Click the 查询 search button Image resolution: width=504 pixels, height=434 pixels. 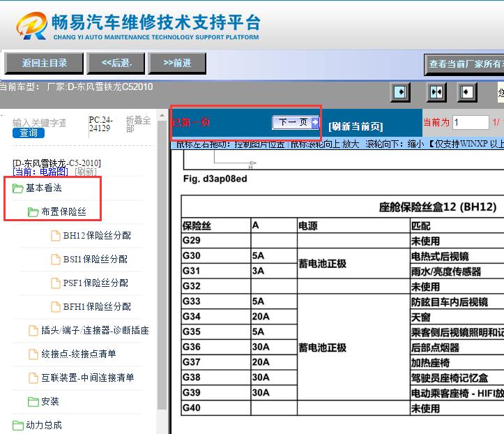click(29, 133)
